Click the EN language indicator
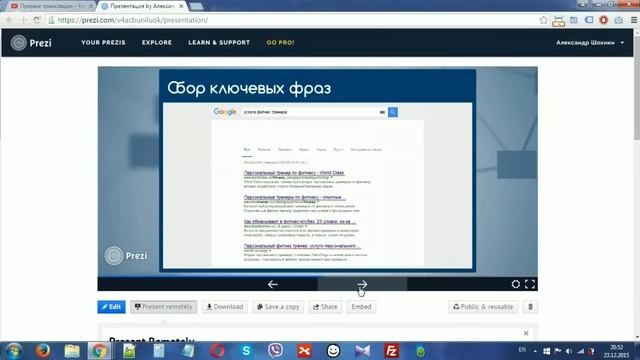The height and width of the screenshot is (360, 640). click(x=522, y=350)
